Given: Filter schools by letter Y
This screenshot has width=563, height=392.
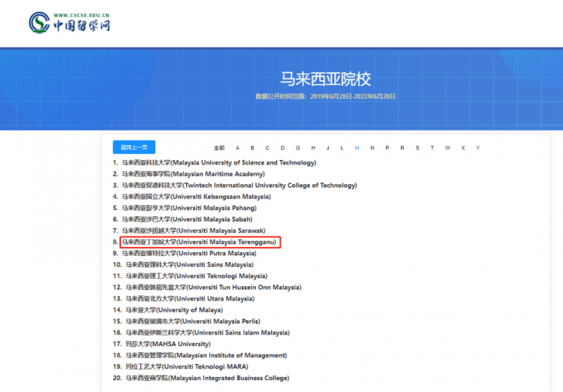Looking at the screenshot, I should pyautogui.click(x=478, y=148).
